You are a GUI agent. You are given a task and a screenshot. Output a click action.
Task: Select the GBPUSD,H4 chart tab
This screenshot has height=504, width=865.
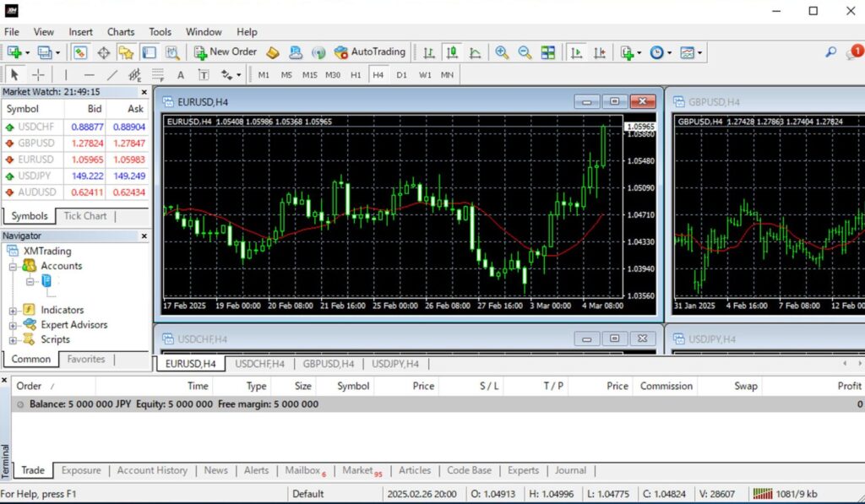(329, 364)
